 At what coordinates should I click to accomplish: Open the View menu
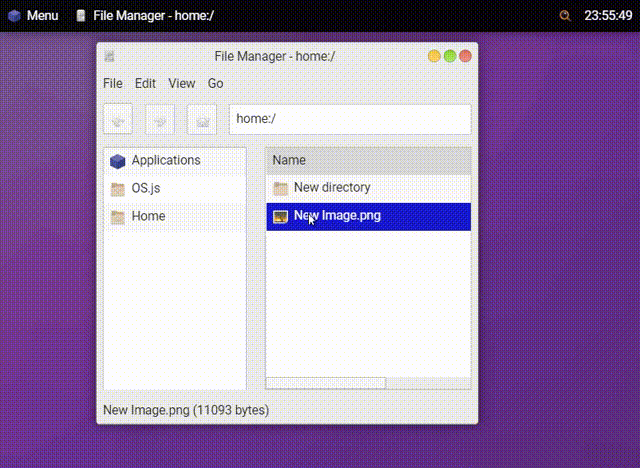pos(182,83)
